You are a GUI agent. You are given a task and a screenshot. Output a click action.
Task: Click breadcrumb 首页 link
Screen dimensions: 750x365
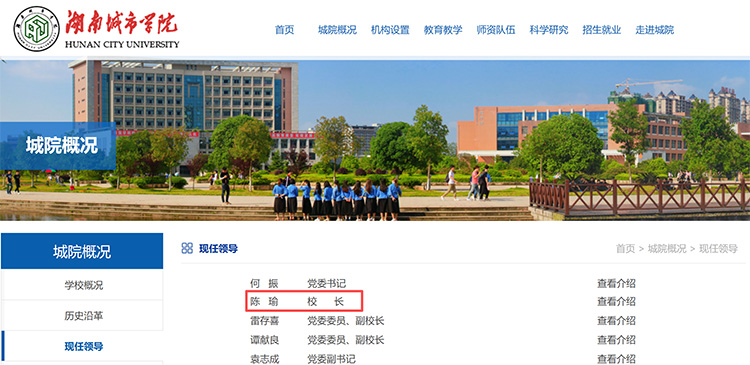[625, 249]
